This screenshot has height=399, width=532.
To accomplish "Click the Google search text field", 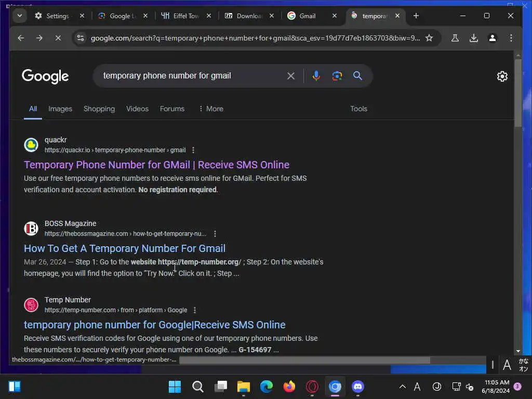I will tap(192, 76).
